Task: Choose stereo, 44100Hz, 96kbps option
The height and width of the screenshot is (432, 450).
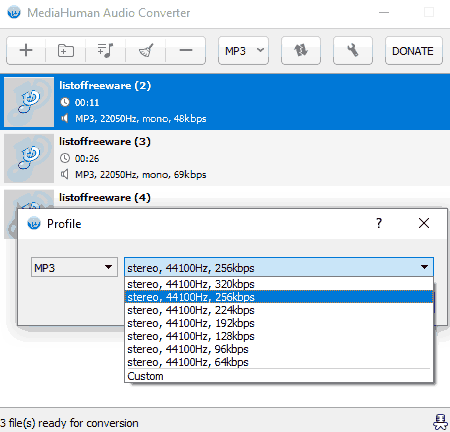Action: pos(279,349)
